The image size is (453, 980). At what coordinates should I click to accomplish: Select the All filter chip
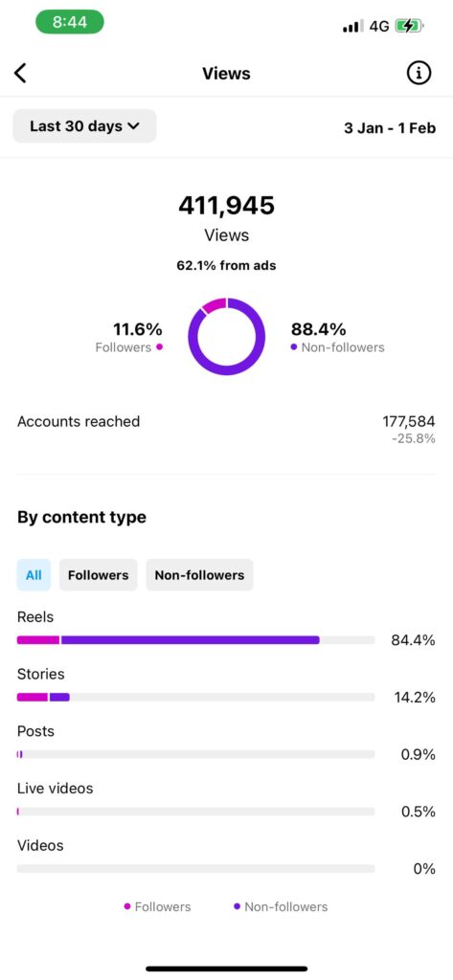pyautogui.click(x=34, y=575)
